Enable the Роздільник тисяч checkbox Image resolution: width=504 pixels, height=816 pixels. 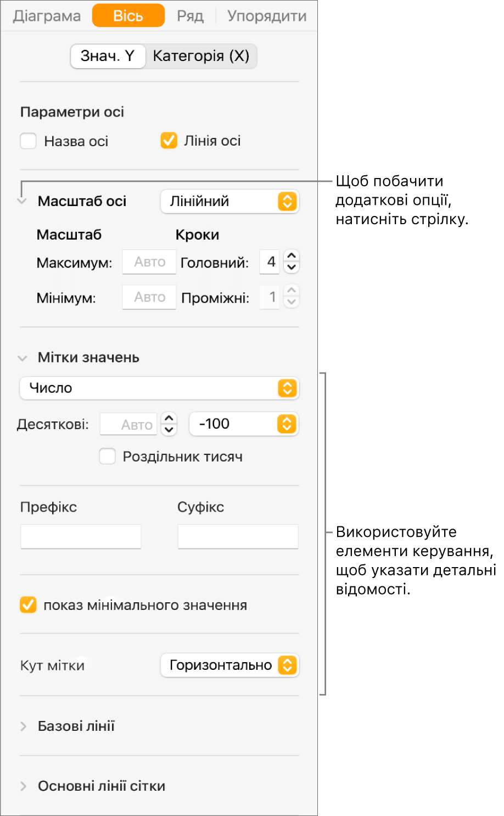107,457
